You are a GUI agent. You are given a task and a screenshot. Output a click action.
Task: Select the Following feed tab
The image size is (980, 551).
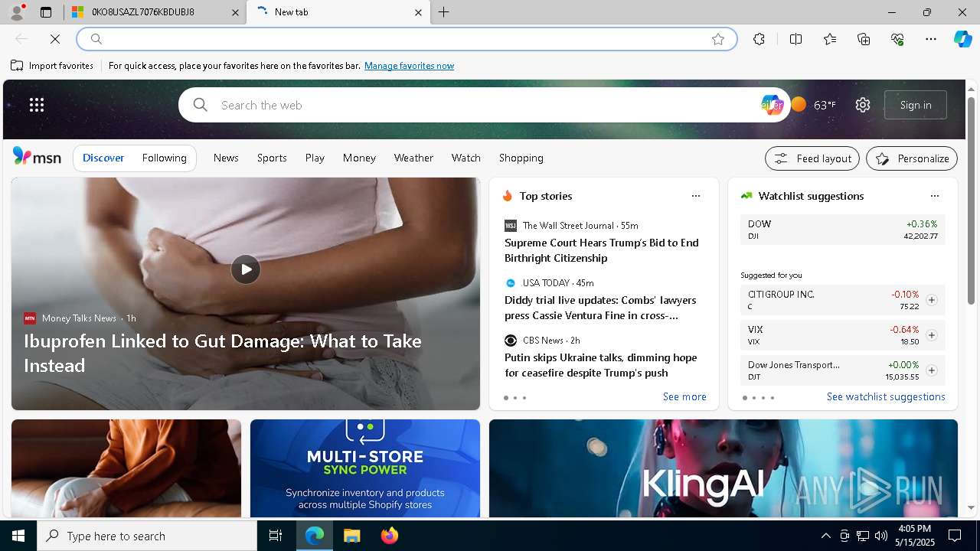point(165,158)
